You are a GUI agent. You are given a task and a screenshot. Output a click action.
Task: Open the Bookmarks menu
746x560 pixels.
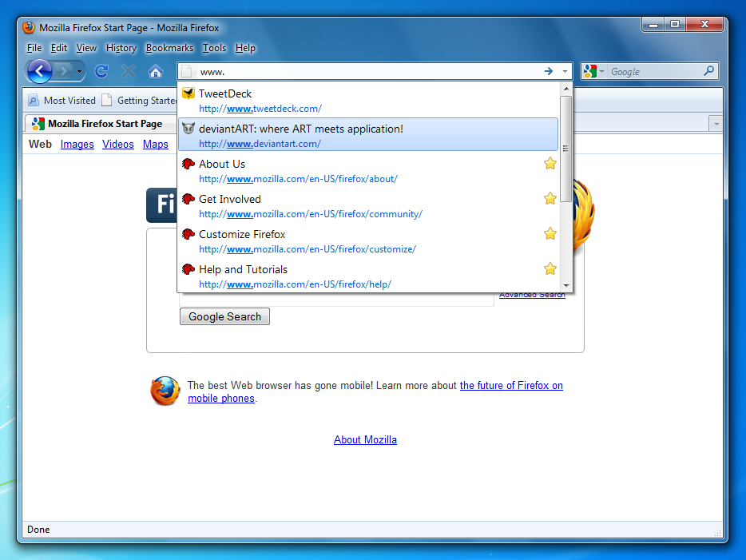click(x=169, y=48)
